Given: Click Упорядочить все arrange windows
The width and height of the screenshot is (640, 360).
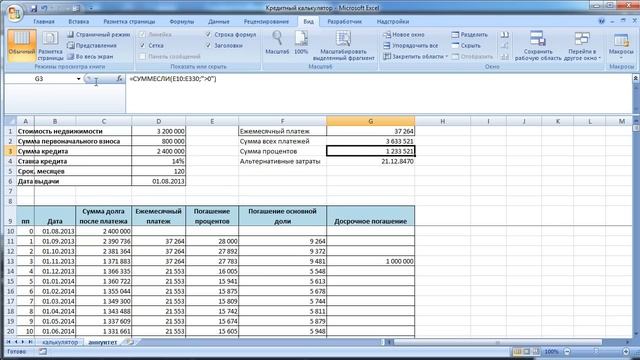Looking at the screenshot, I should [x=411, y=46].
